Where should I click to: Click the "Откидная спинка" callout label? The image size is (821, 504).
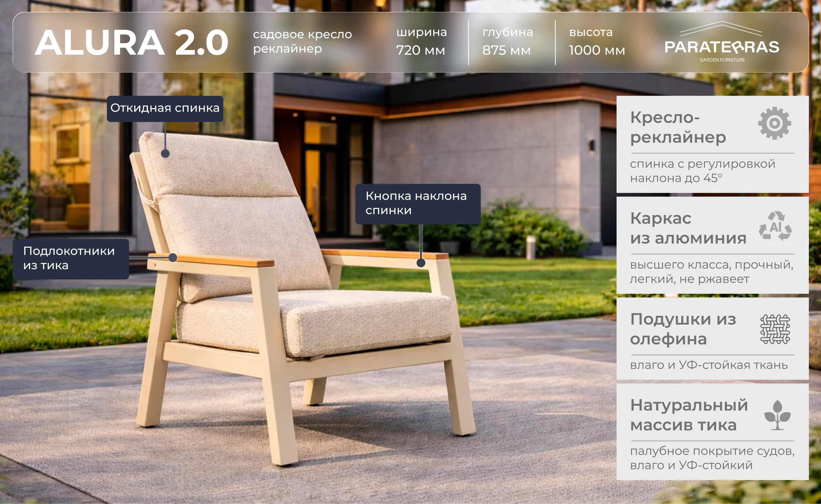(x=165, y=109)
